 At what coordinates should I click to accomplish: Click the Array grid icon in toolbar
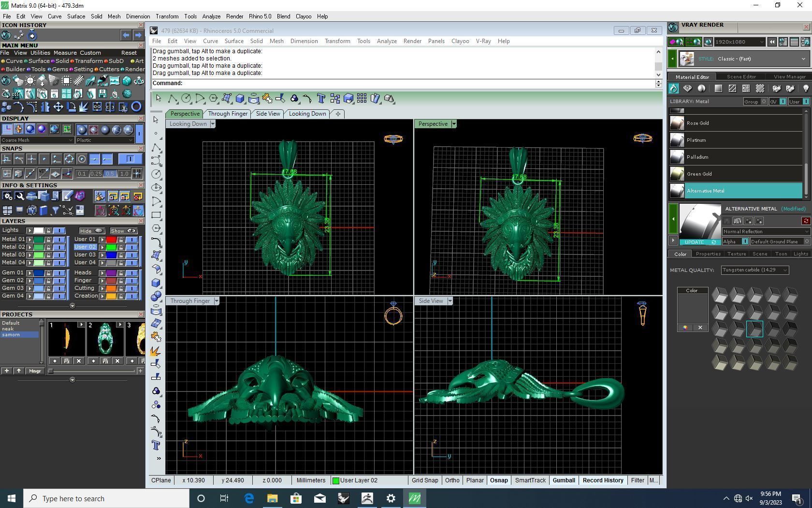pyautogui.click(x=362, y=99)
